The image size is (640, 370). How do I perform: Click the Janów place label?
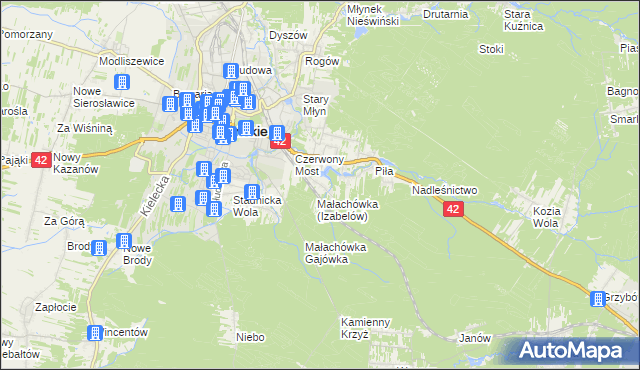(x=475, y=338)
